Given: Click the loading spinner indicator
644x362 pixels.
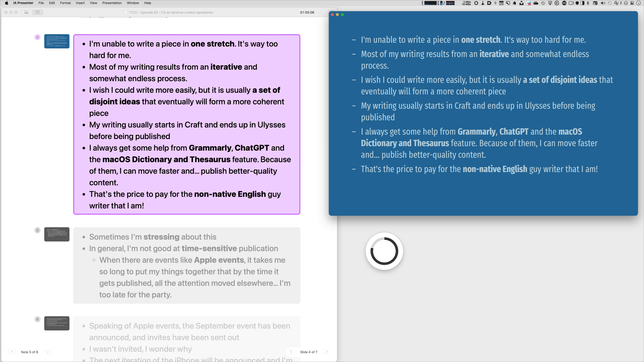Looking at the screenshot, I should point(384,251).
